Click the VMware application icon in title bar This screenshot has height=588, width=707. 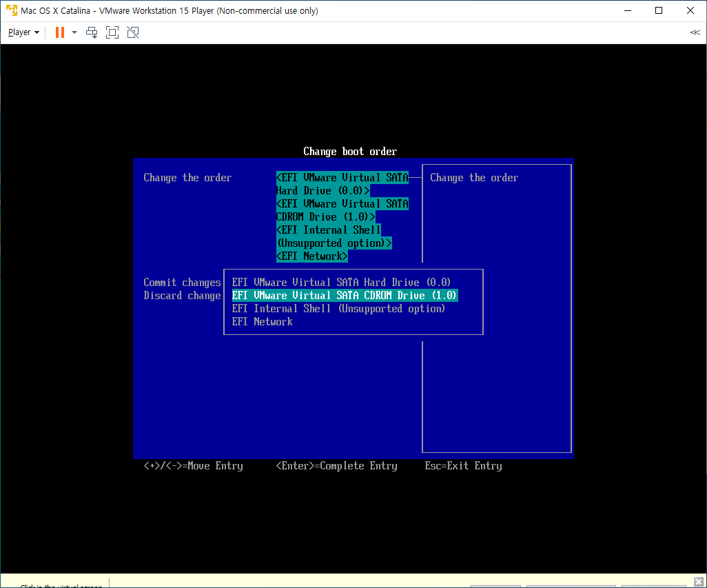point(11,10)
